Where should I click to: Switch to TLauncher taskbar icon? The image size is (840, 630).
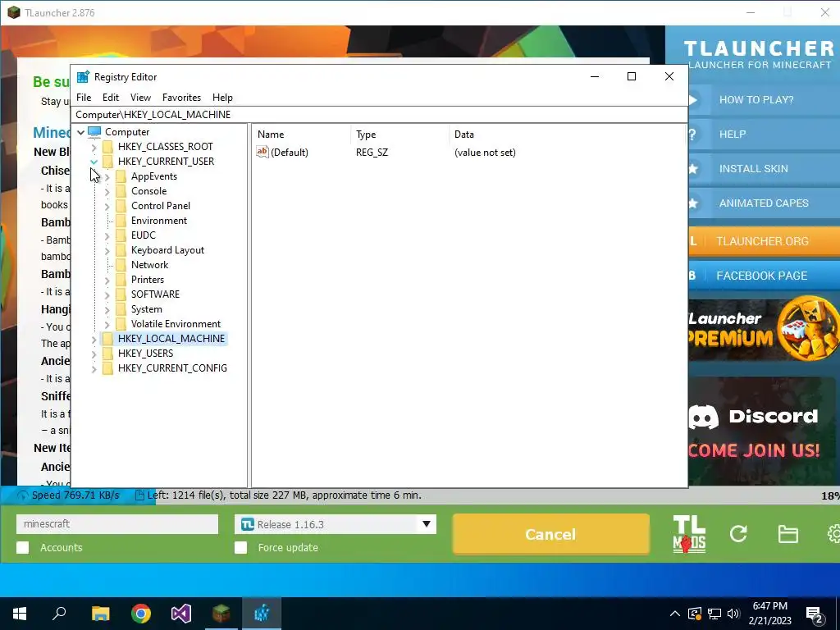221,614
